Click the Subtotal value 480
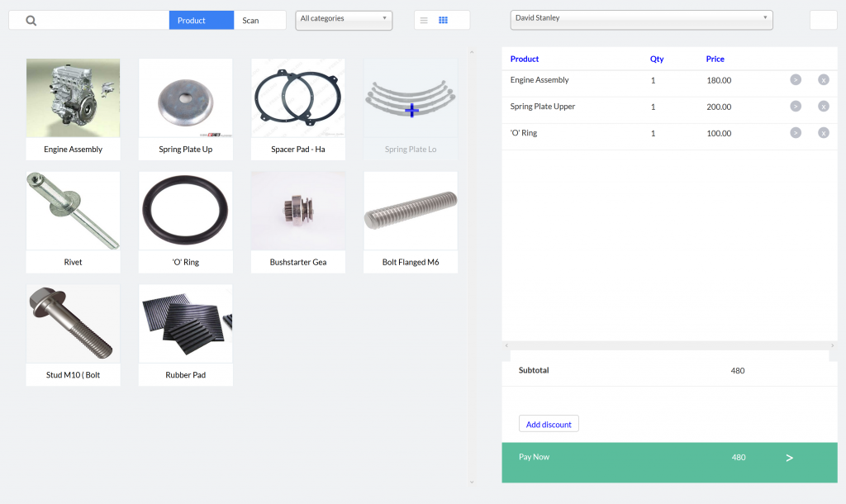Image resolution: width=846 pixels, height=504 pixels. 738,371
